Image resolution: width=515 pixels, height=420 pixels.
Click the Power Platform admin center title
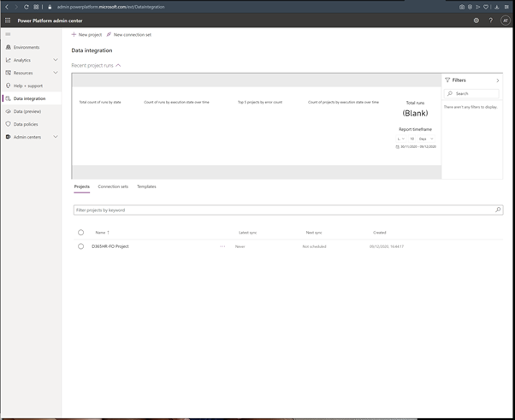[x=50, y=21]
